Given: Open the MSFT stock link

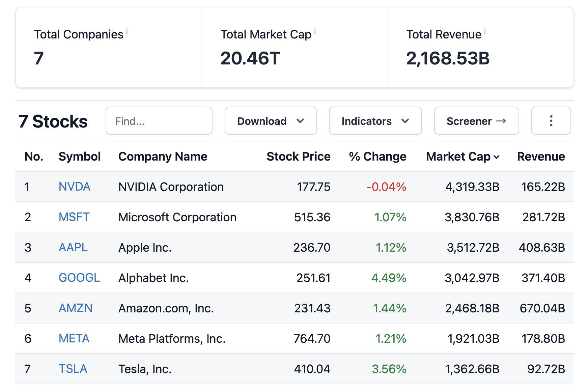Looking at the screenshot, I should [x=74, y=217].
